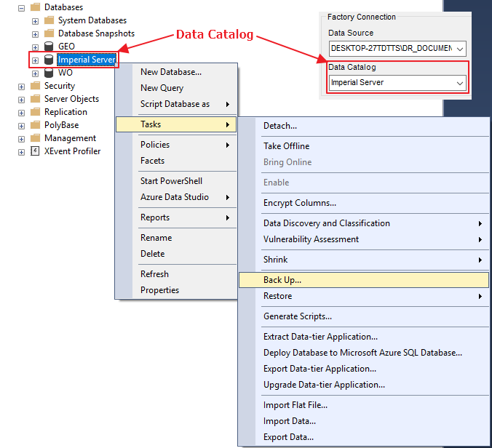Choose Extract Data-tier Application...
Image resolution: width=492 pixels, height=448 pixels.
[364, 337]
